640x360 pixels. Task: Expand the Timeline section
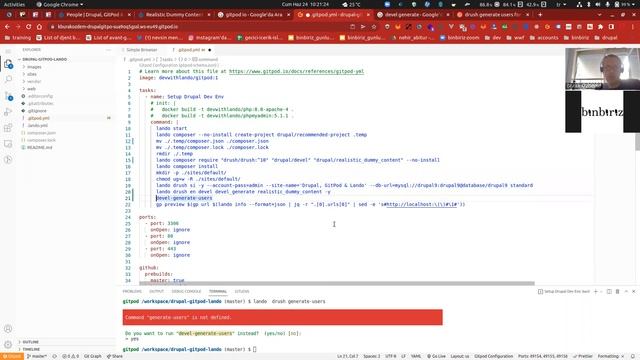pyautogui.click(x=31, y=349)
